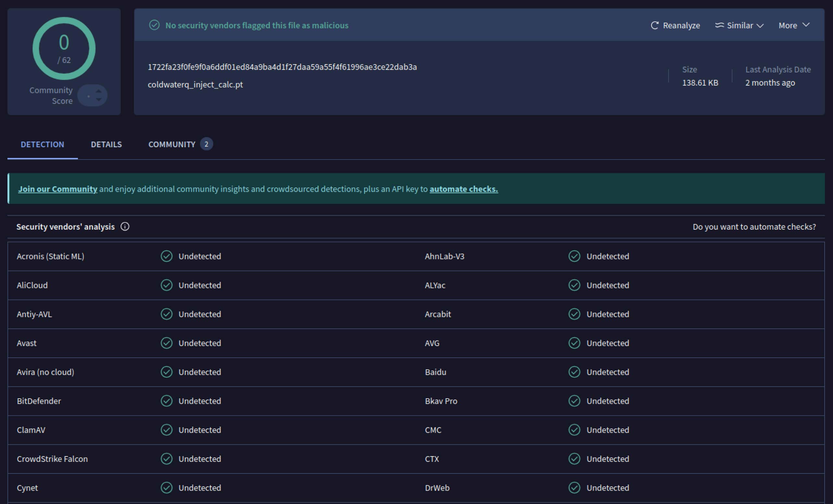Click the Similar files icon
This screenshot has width=833, height=504.
coord(720,25)
